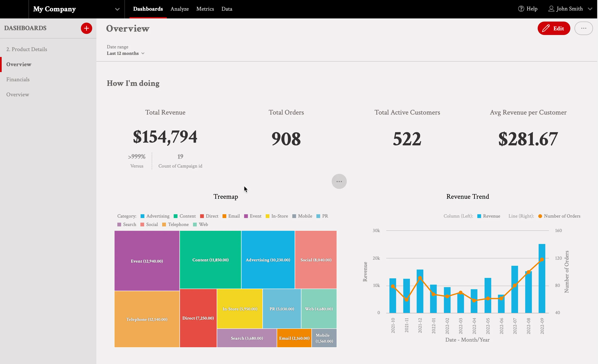Screen dimensions: 598x364
Task: Open the Help icon
Action: [521, 9]
